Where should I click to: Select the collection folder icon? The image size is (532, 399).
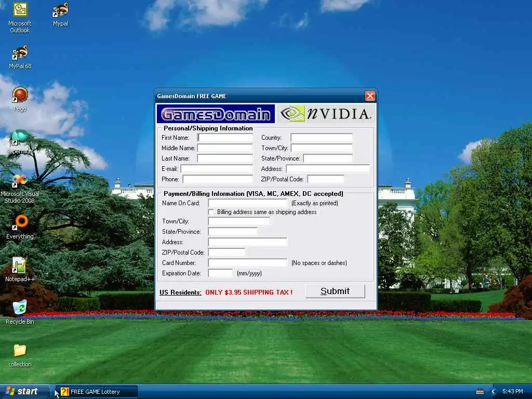pyautogui.click(x=20, y=355)
